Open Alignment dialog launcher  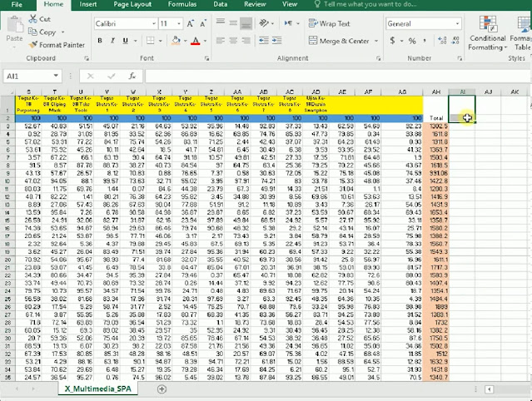click(378, 58)
